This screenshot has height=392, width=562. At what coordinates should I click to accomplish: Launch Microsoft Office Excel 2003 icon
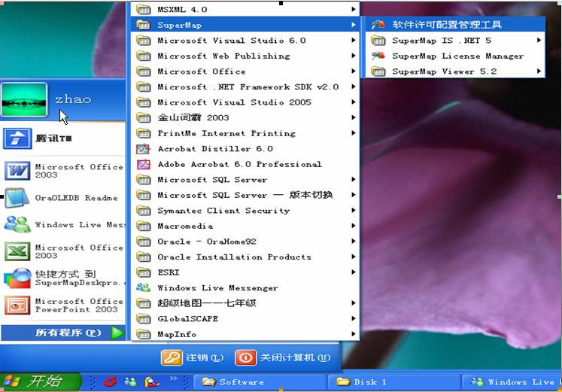[x=17, y=251]
